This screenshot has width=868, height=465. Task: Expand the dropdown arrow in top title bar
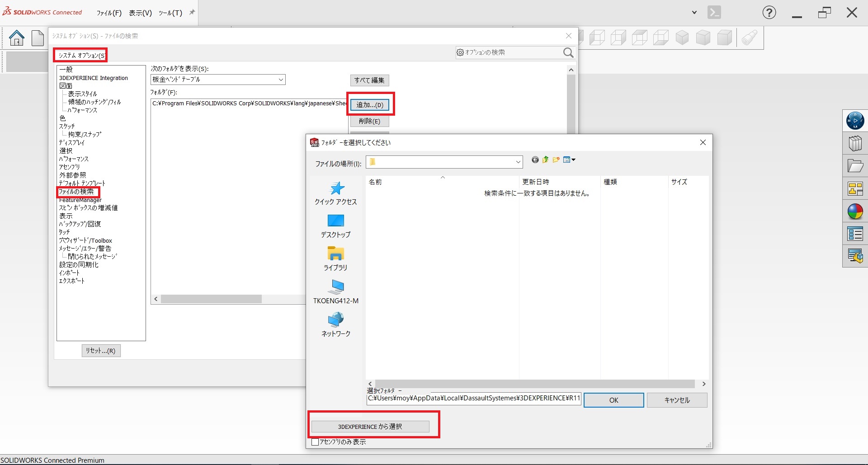pos(694,13)
